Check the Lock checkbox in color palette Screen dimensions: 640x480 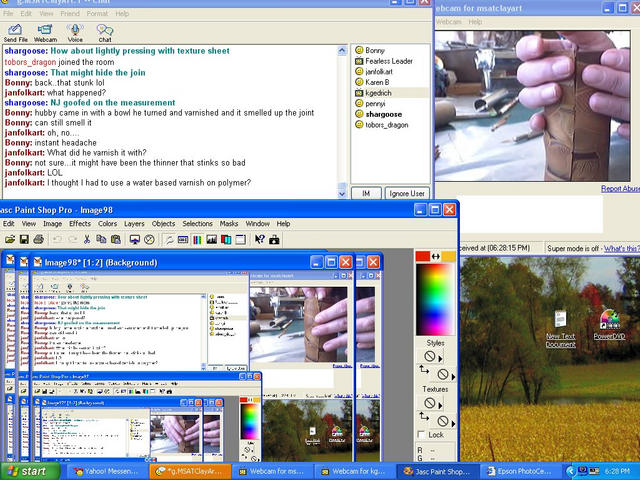(x=421, y=435)
